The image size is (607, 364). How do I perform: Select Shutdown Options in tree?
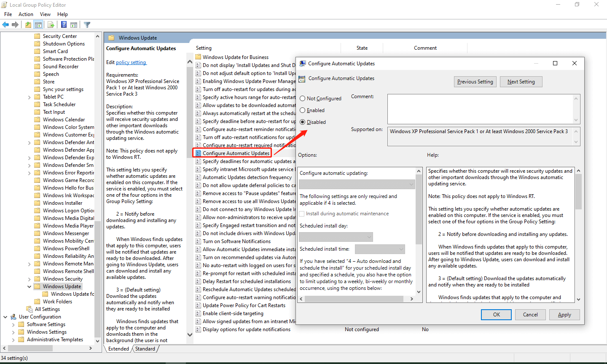point(64,44)
